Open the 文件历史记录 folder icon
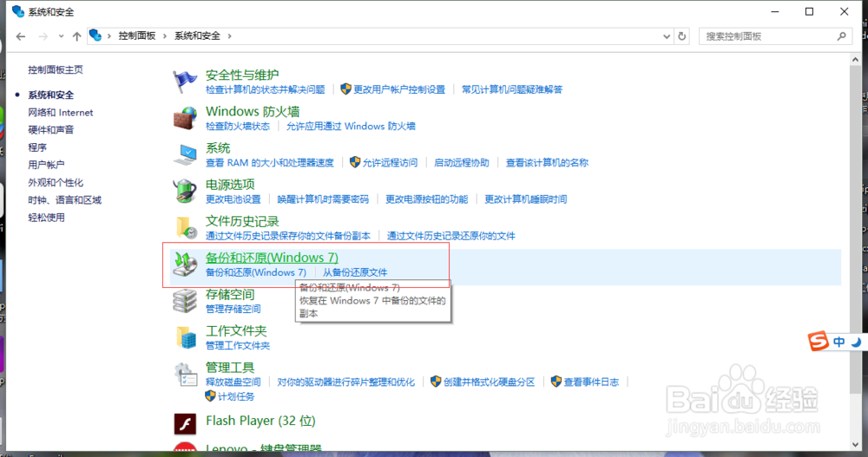The height and width of the screenshot is (457, 868). [x=185, y=227]
